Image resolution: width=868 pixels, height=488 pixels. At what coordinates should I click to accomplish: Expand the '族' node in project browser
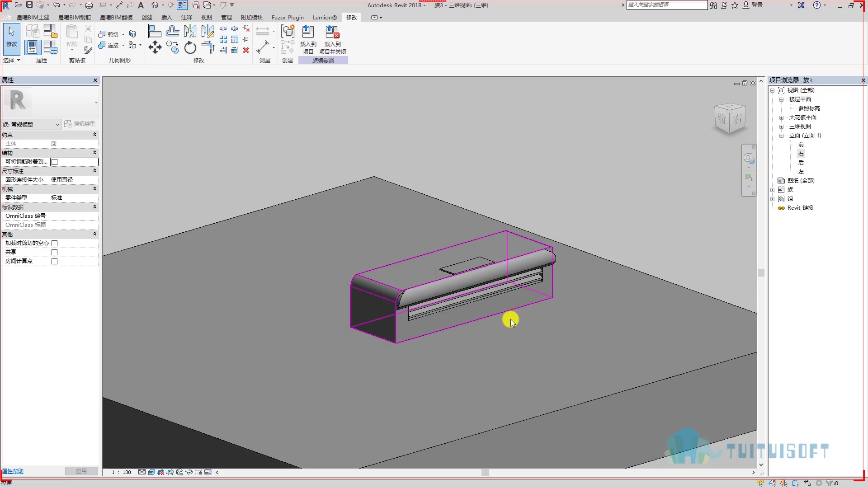pyautogui.click(x=773, y=190)
